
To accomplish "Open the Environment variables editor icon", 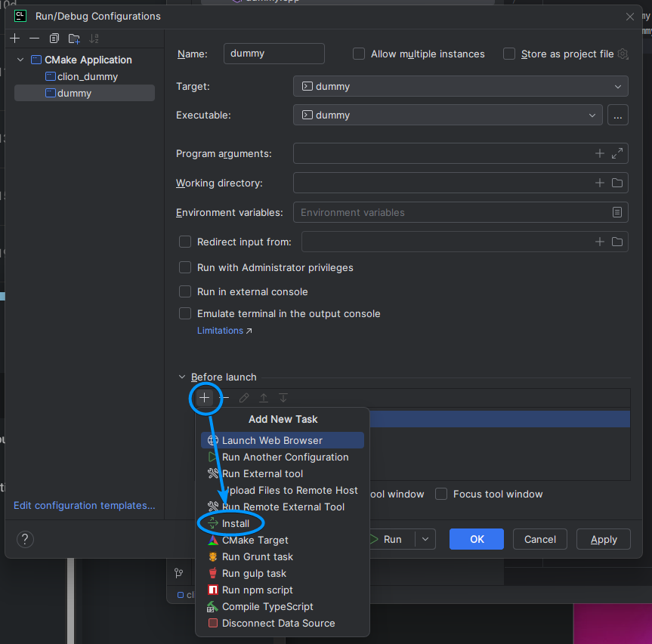I will (x=617, y=212).
